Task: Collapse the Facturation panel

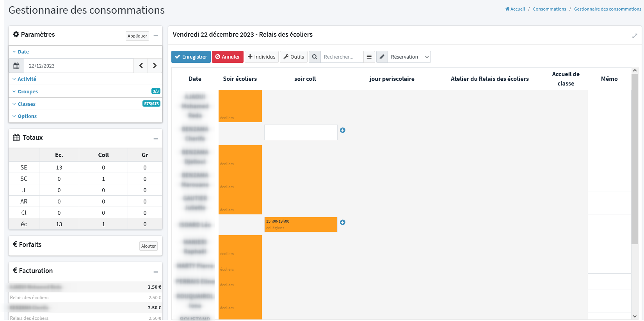Action: 156,272
